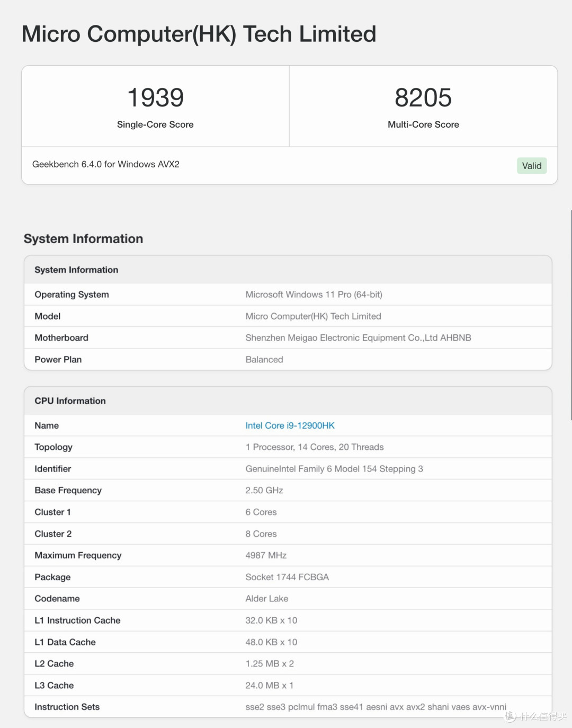Click the Geekbench 6.4.0 for Windows AVX2 text
The width and height of the screenshot is (572, 728).
pos(106,164)
